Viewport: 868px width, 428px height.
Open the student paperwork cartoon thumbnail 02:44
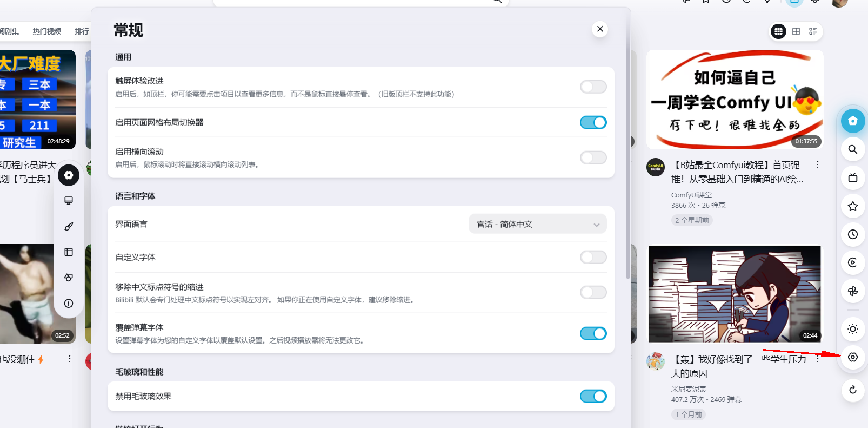click(x=735, y=294)
